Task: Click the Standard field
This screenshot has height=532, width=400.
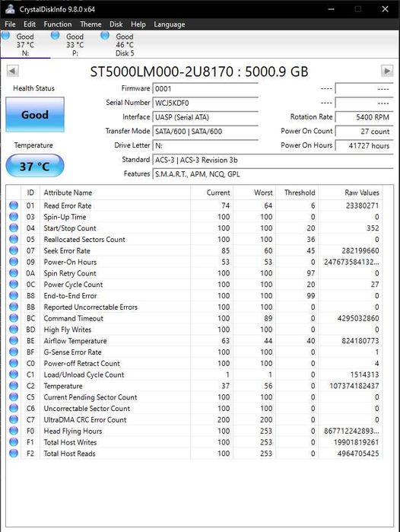Action: tap(273, 160)
